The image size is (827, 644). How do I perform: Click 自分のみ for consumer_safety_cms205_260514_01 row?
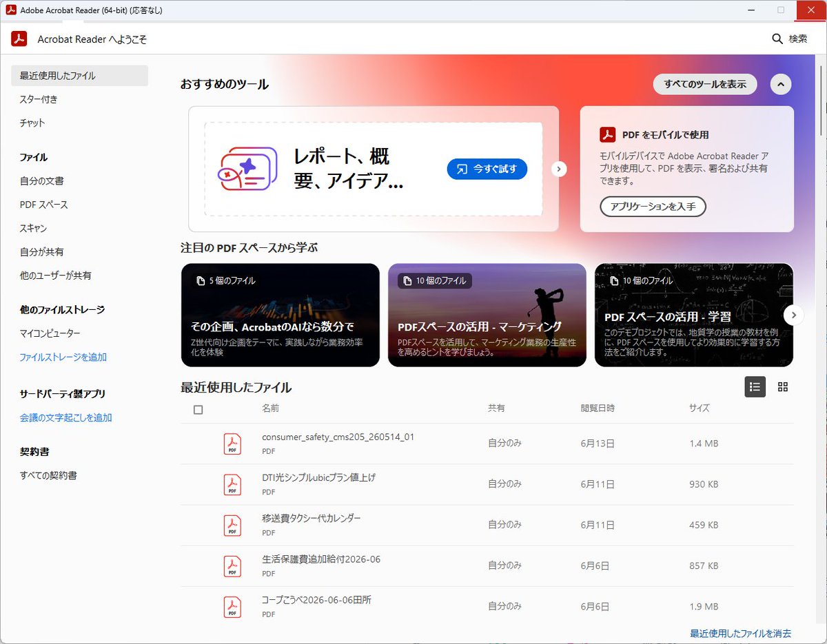coord(504,444)
